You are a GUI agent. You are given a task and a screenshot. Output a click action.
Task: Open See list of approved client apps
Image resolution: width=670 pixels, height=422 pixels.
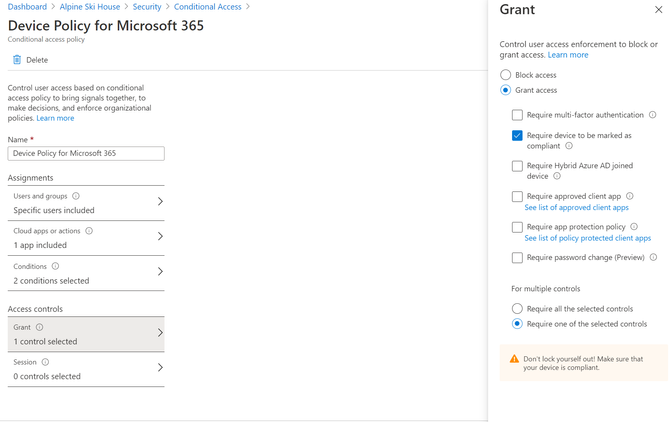coord(576,208)
